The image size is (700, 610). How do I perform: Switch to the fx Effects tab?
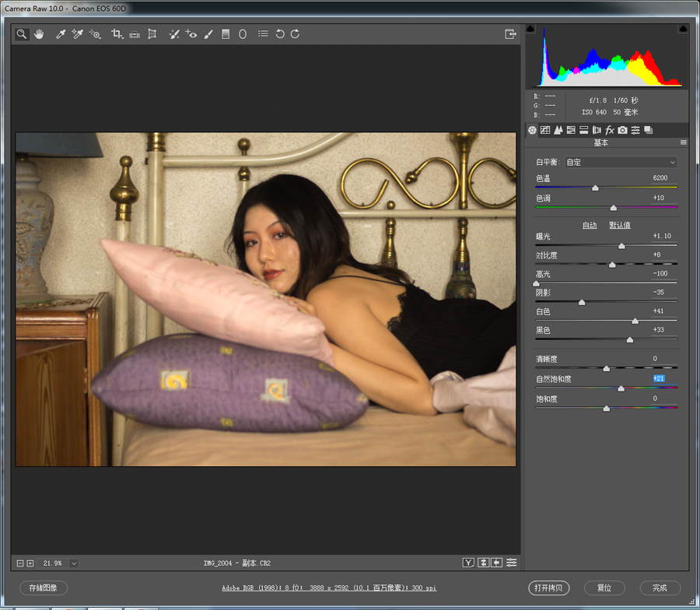pos(610,130)
